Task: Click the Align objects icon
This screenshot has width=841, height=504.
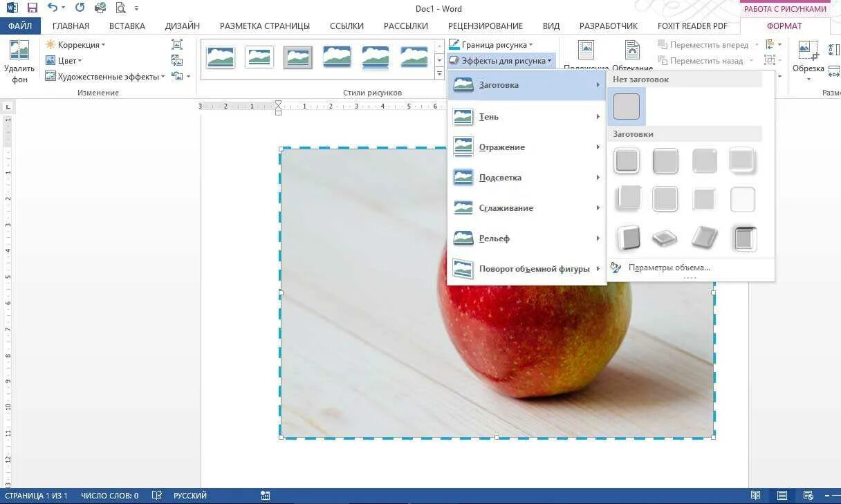Action: (770, 45)
